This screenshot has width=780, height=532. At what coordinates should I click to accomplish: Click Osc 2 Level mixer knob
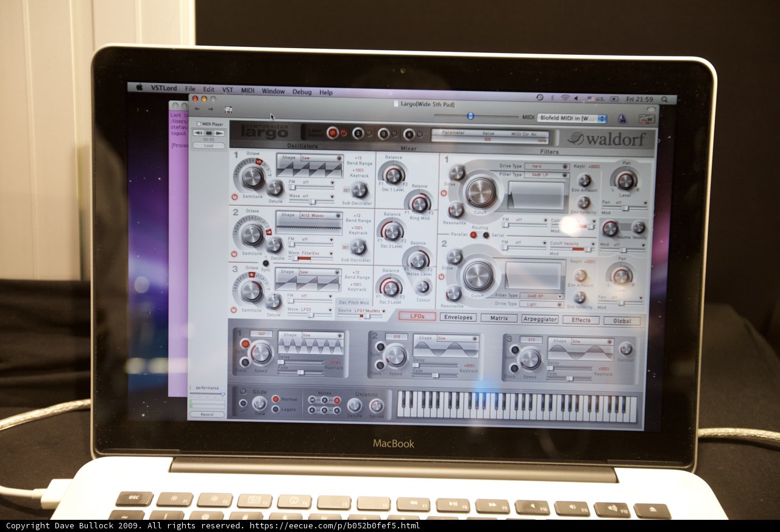[x=392, y=231]
